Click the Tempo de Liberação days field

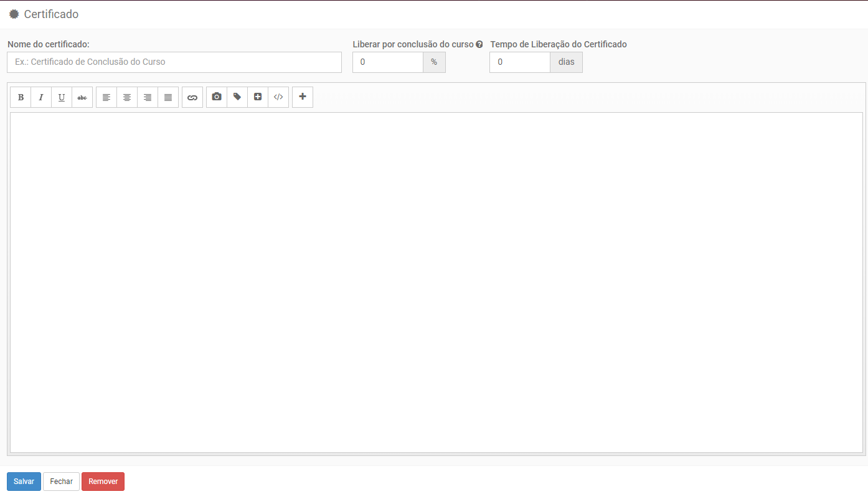(519, 62)
